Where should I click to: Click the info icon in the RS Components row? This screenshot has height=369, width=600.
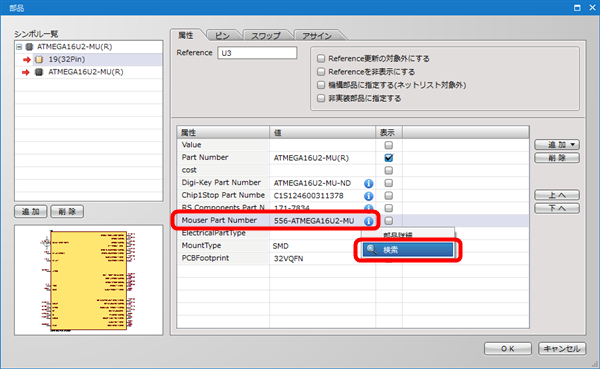coord(368,208)
